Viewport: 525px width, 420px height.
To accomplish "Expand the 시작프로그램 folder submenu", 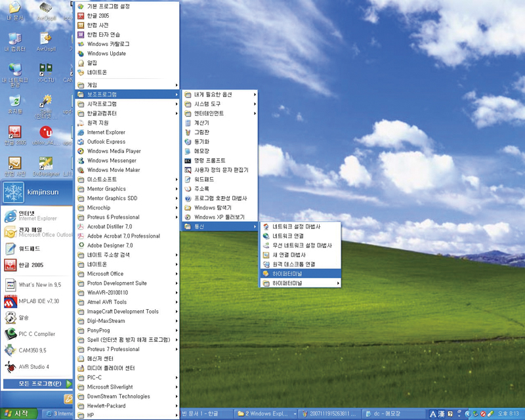I will 127,104.
